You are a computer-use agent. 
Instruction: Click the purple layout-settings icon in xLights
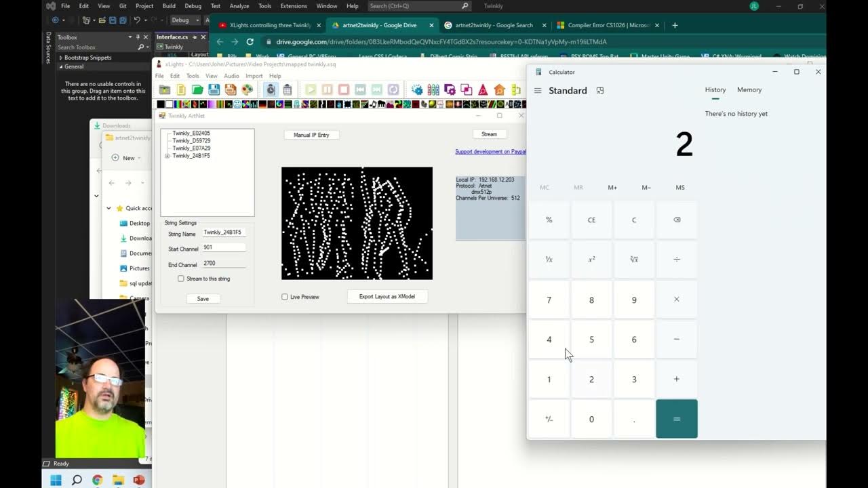point(450,89)
